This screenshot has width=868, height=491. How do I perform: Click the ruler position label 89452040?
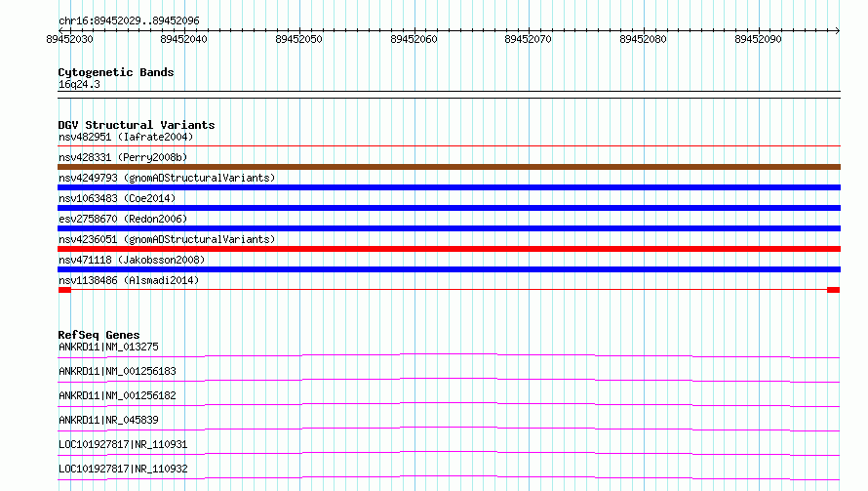pos(183,39)
